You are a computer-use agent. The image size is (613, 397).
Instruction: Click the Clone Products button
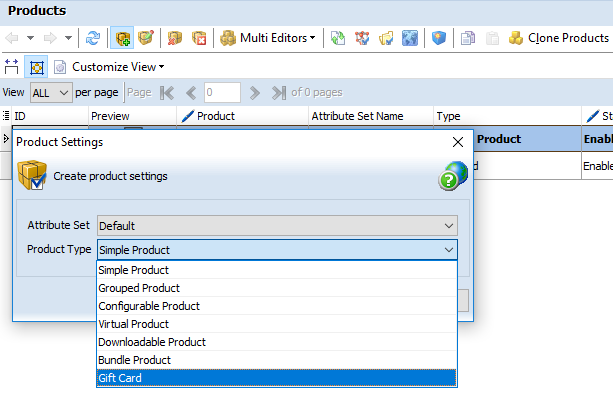559,38
